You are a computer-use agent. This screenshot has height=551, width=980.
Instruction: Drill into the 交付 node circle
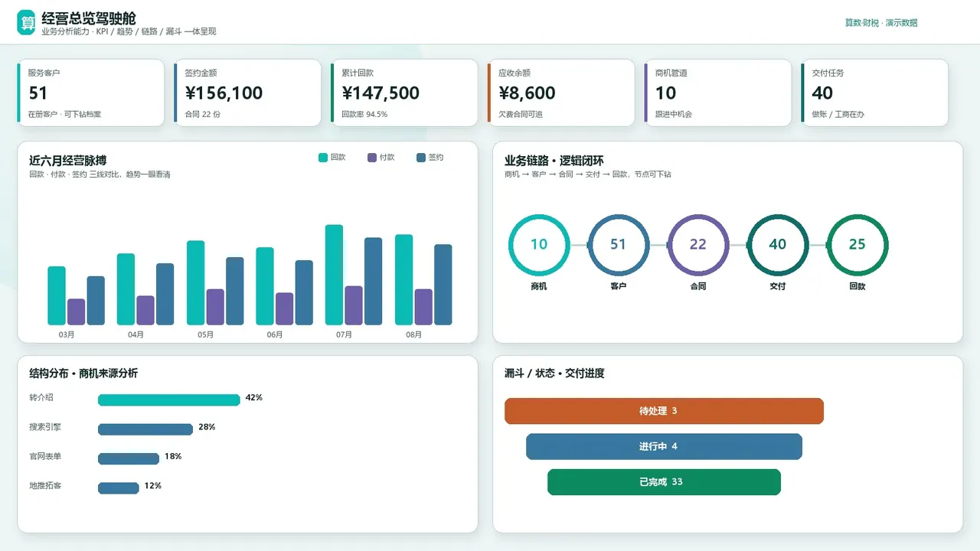coord(778,245)
